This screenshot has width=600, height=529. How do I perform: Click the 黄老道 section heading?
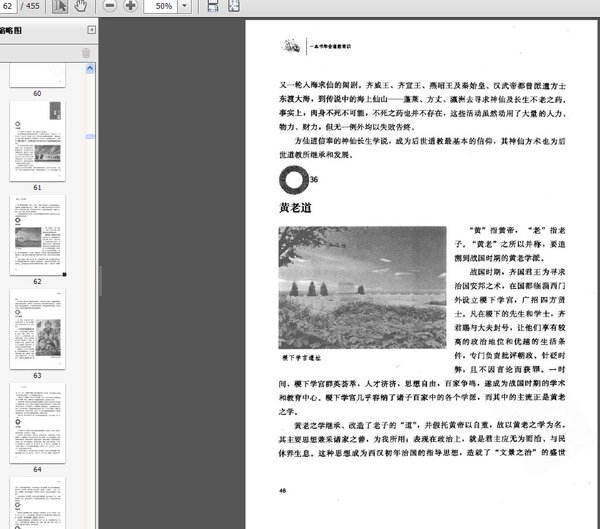point(295,208)
